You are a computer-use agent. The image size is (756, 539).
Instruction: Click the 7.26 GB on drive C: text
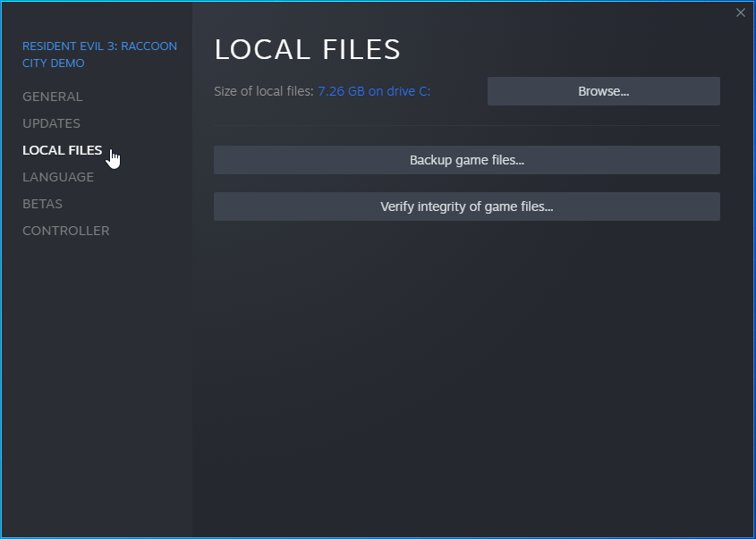coord(374,91)
